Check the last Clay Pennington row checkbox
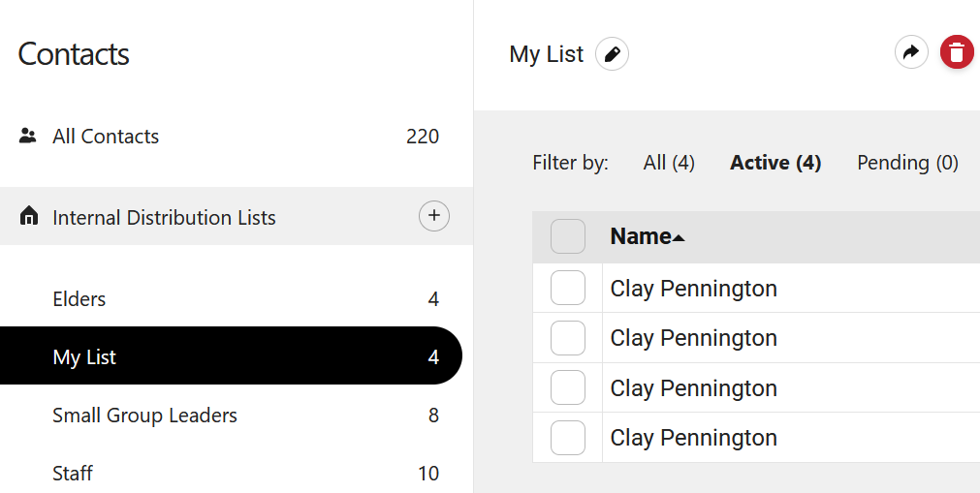The width and height of the screenshot is (980, 493). coord(568,438)
